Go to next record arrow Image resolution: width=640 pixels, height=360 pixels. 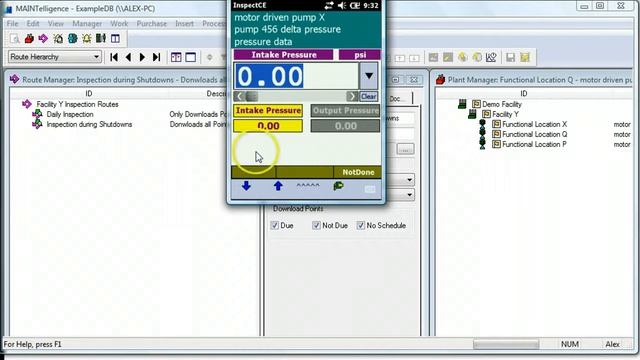(142, 57)
